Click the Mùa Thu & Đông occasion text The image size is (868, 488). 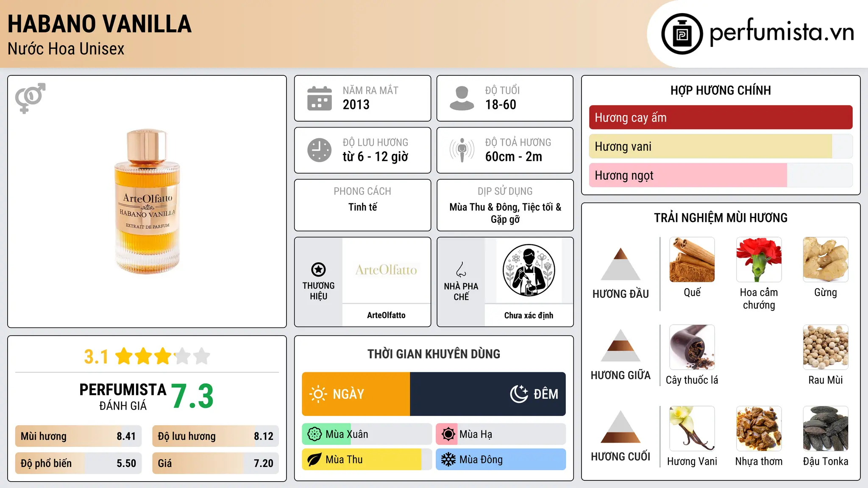505,213
